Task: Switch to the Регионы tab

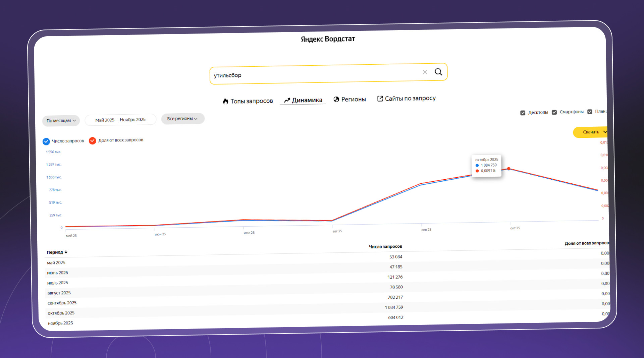Action: coord(350,99)
